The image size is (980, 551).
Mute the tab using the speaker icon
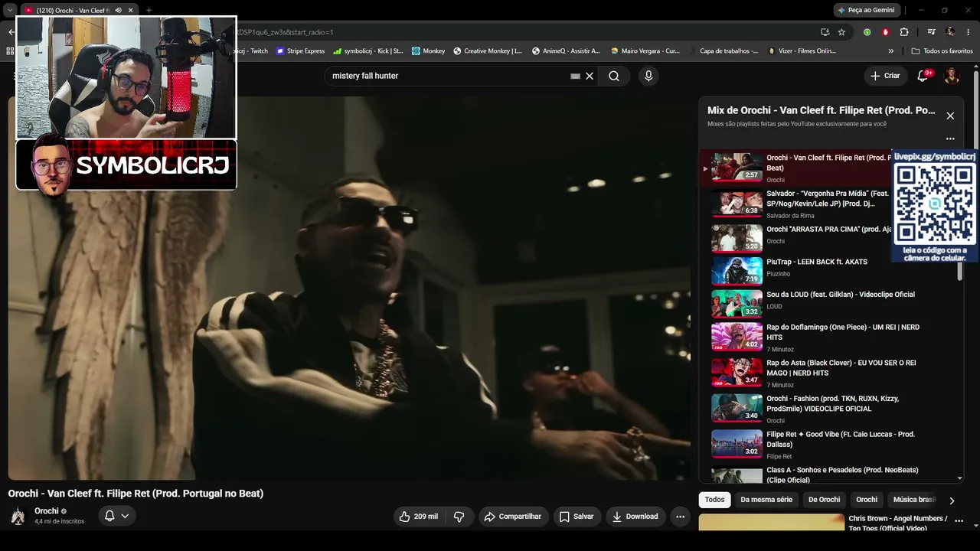tap(118, 10)
